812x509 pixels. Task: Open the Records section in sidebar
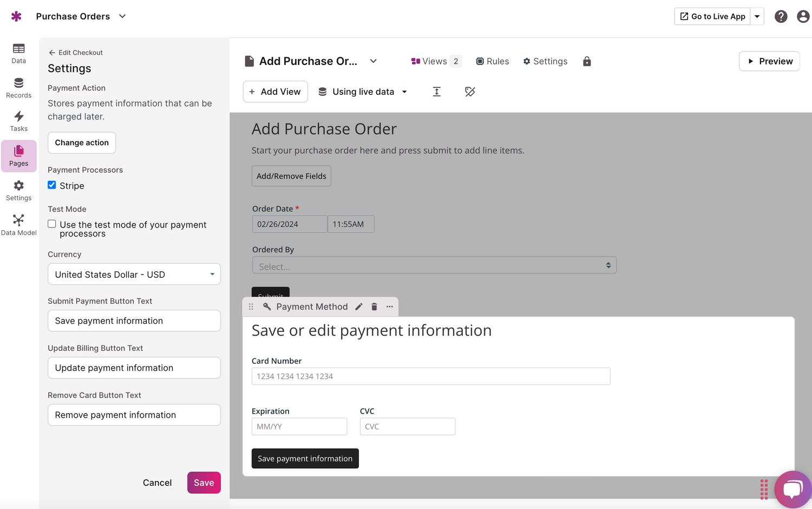[x=18, y=88]
